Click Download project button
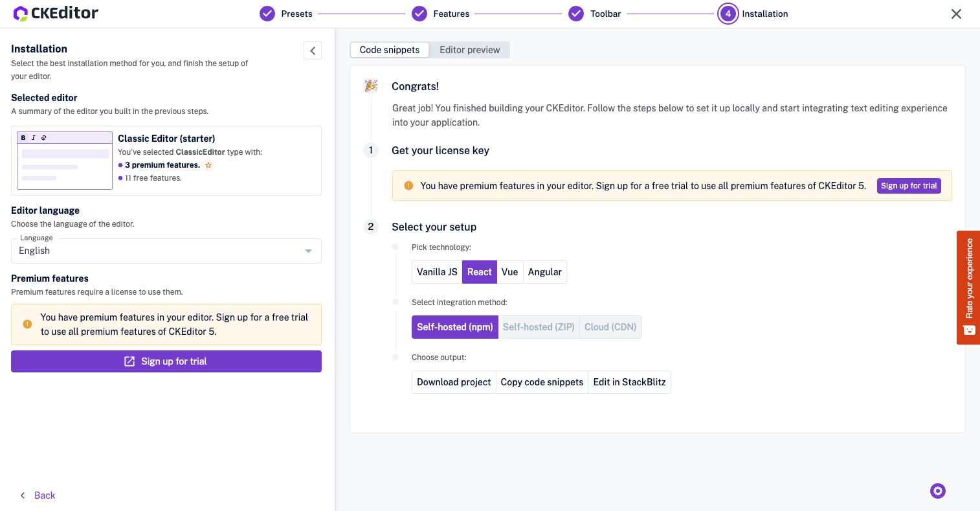 point(454,382)
